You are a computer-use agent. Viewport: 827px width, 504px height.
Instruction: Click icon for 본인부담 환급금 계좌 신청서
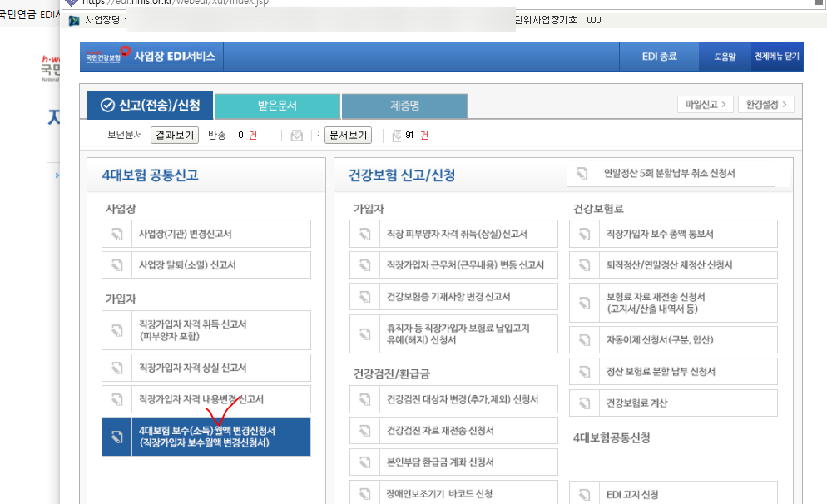point(365,462)
